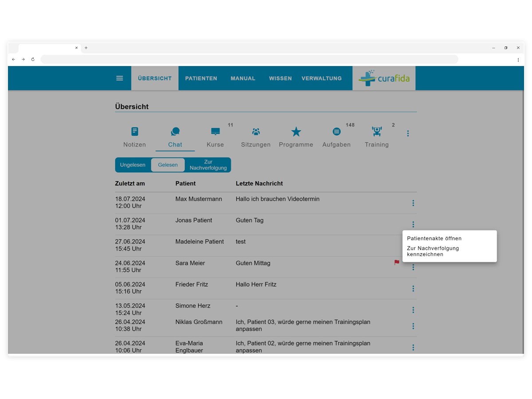Click date 27.06.2024 15:45 Uhr

click(130, 245)
